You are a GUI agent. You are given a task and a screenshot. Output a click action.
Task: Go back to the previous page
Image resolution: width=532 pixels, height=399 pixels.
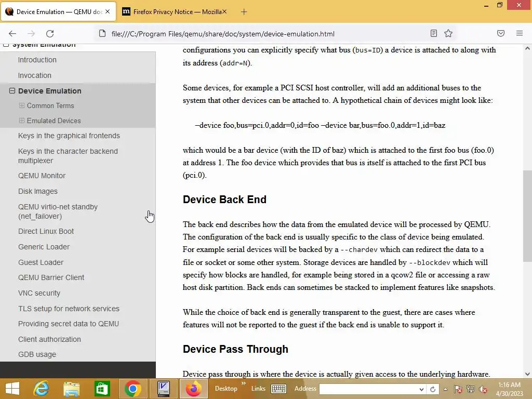[x=12, y=34]
